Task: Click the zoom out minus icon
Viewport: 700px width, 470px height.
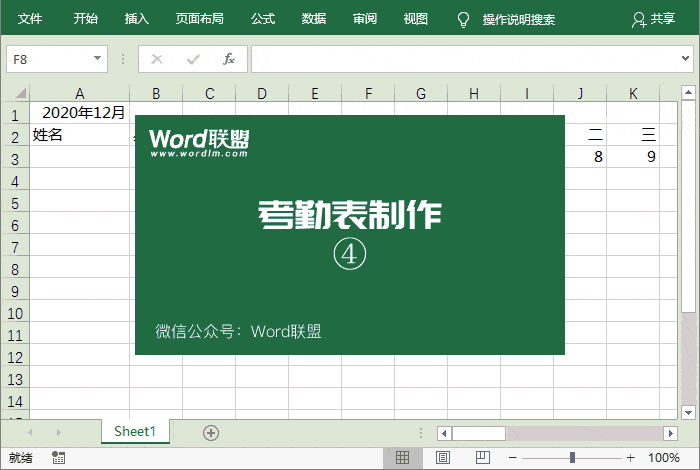Action: pyautogui.click(x=511, y=457)
